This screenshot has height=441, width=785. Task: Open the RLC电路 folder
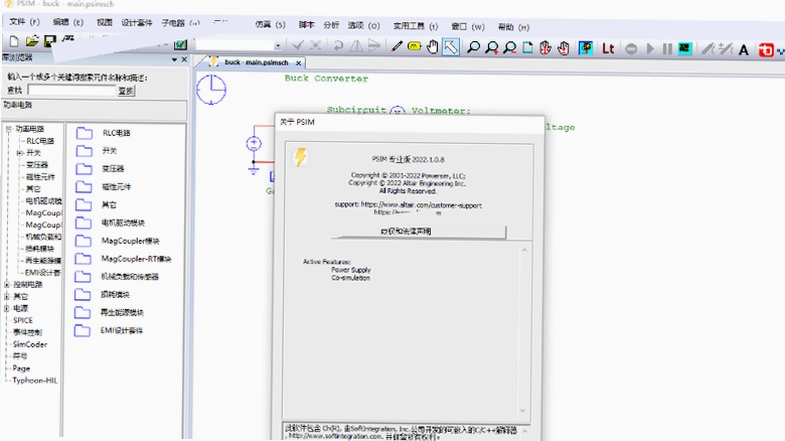(104, 133)
